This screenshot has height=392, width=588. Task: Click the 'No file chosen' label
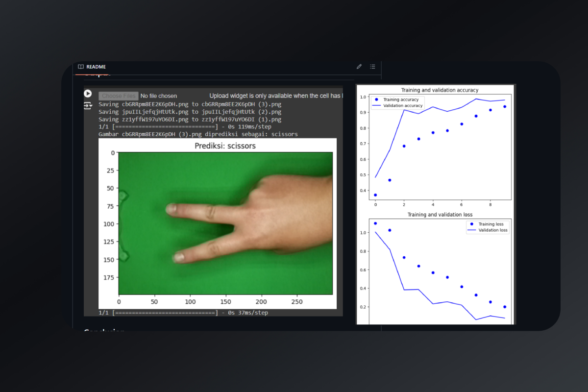click(x=159, y=96)
